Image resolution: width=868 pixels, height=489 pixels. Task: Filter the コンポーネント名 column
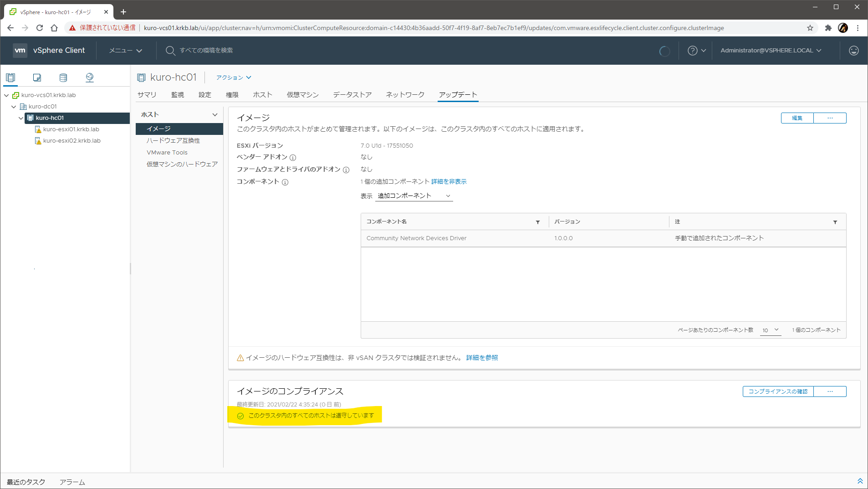(538, 222)
